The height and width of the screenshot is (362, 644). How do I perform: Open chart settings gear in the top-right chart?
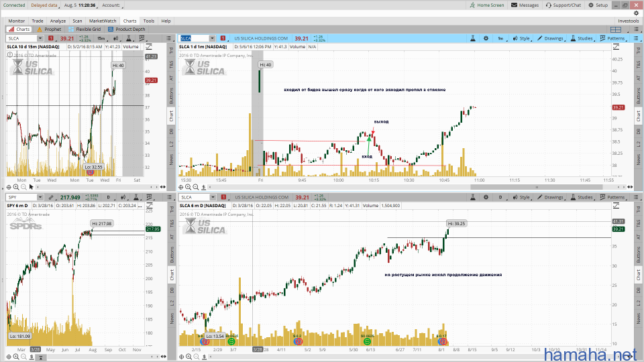point(486,38)
